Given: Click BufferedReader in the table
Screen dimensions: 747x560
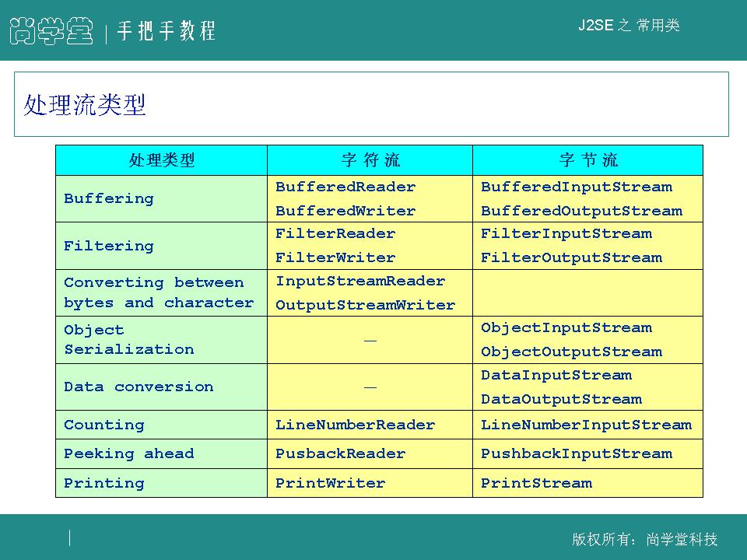Looking at the screenshot, I should point(345,187).
